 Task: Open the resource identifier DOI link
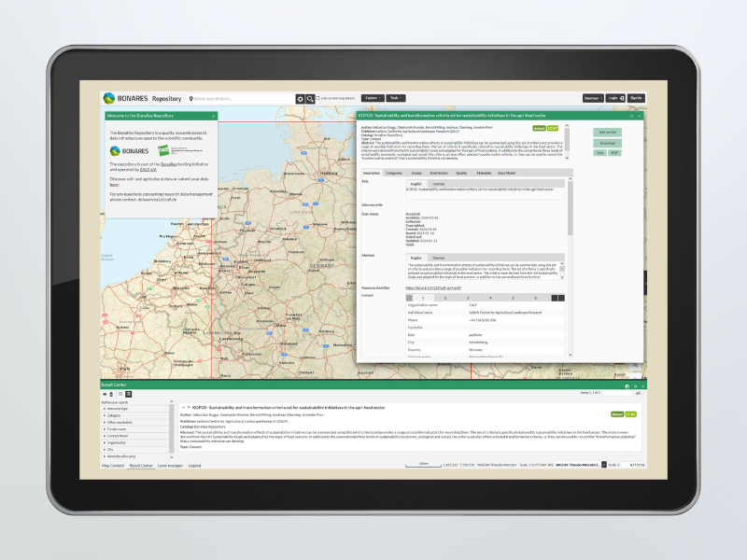pyautogui.click(x=433, y=288)
